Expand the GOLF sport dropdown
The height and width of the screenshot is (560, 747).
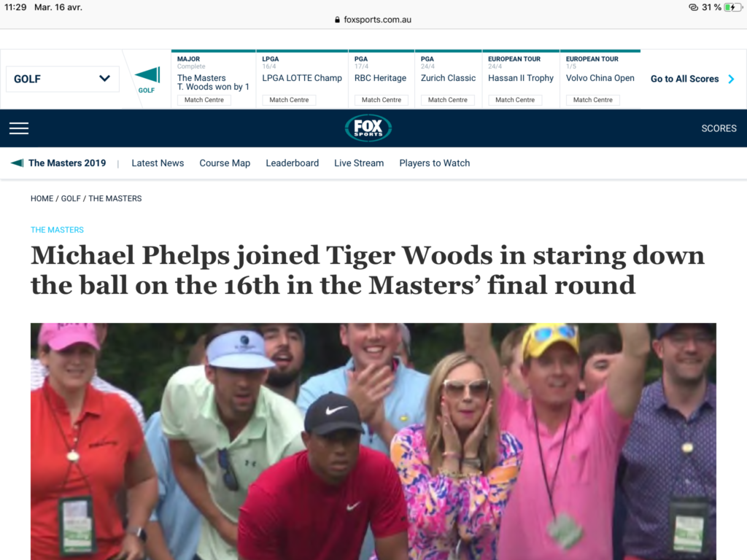(x=63, y=79)
